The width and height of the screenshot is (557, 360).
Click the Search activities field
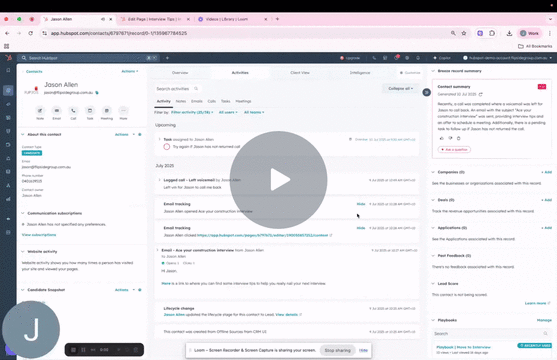(177, 89)
